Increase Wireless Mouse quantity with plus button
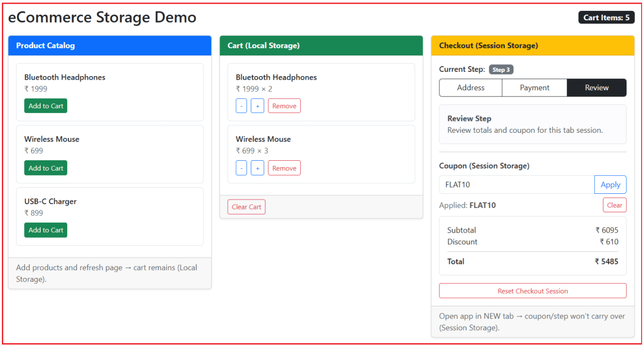The image size is (644, 346). [x=257, y=168]
